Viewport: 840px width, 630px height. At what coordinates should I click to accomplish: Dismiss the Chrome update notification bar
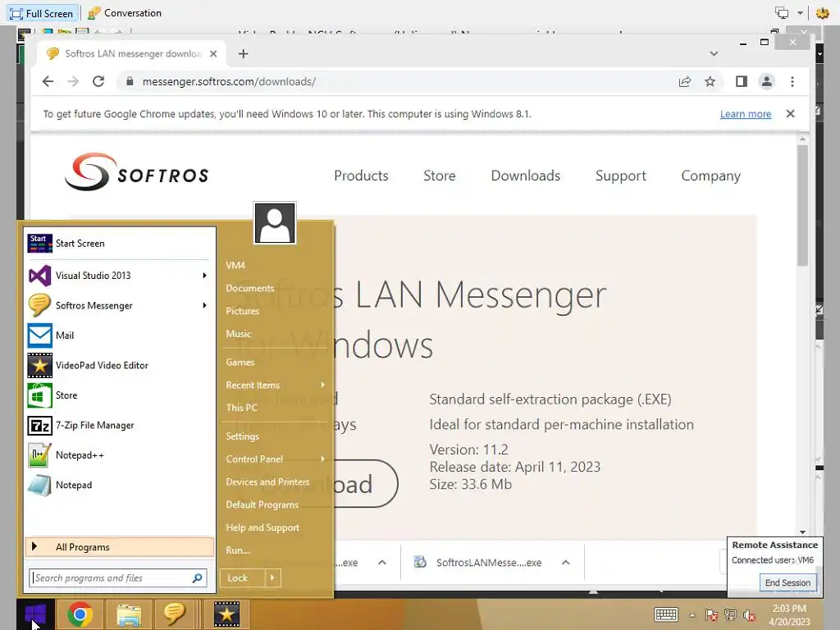[790, 113]
